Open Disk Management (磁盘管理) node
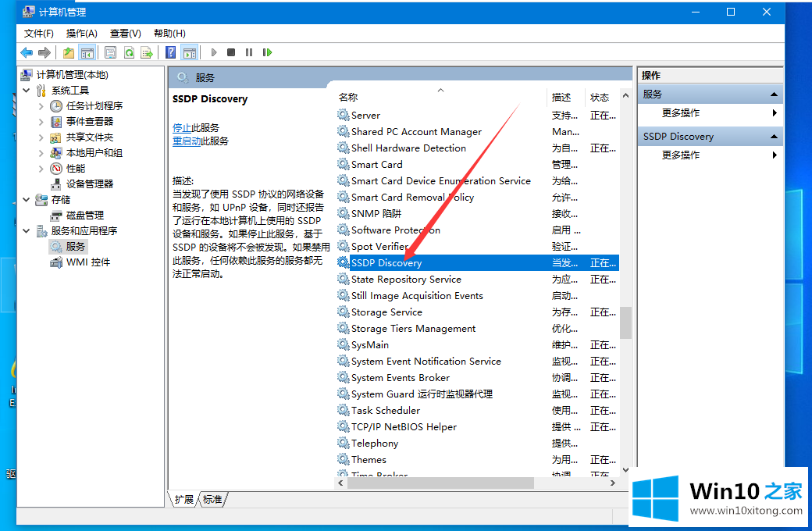The image size is (812, 531). [x=85, y=215]
